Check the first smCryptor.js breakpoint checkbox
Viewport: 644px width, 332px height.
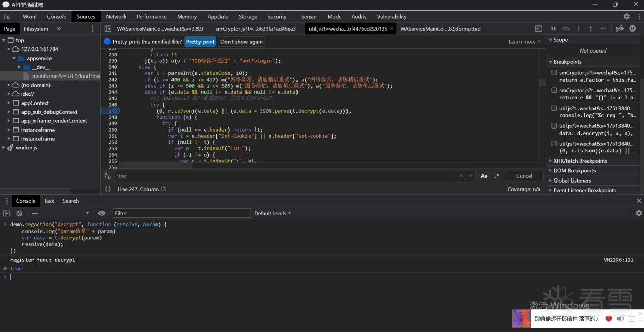(x=554, y=73)
